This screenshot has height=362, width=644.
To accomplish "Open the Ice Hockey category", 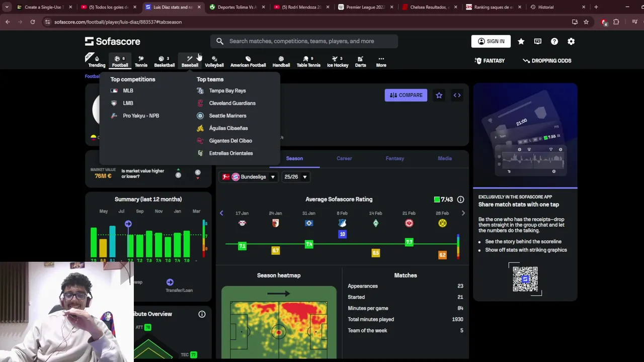I will (x=338, y=61).
